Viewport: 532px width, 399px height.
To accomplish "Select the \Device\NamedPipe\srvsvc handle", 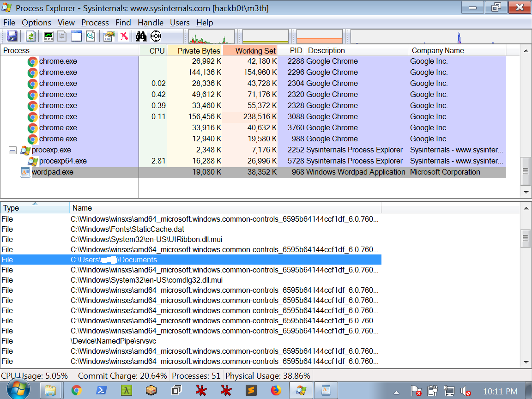I will [x=191, y=341].
